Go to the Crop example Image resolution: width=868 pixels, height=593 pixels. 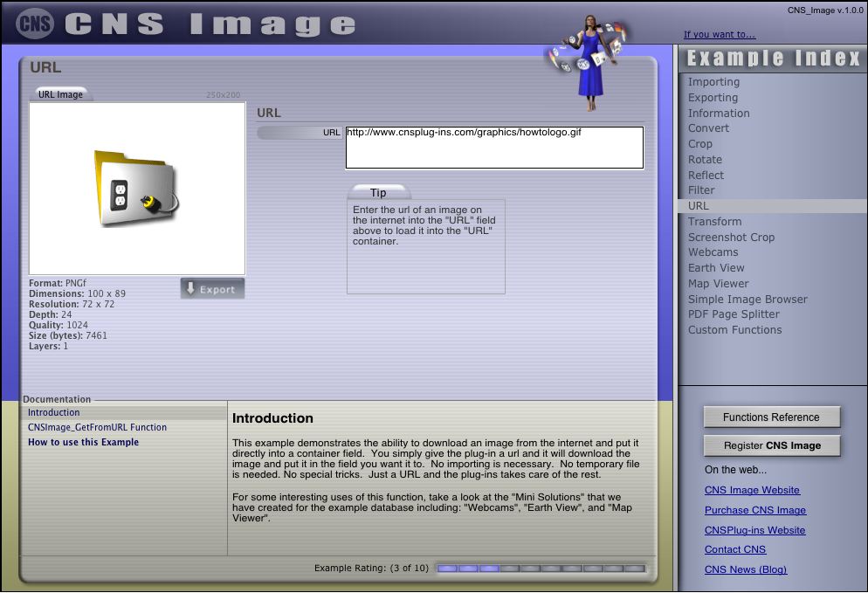coord(699,144)
